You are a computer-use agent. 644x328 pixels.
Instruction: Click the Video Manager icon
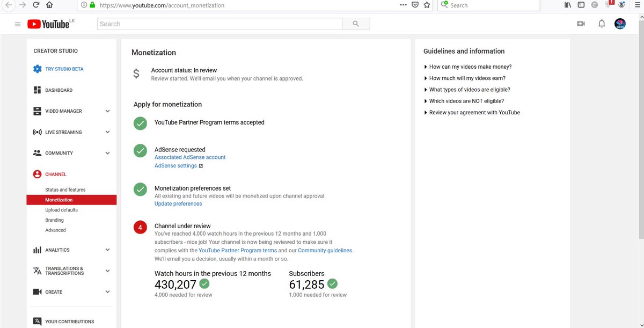coord(37,111)
